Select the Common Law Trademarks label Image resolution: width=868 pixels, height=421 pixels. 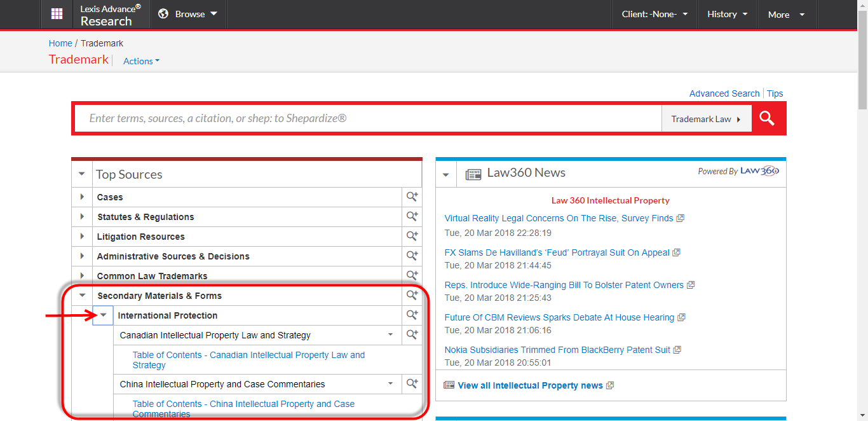point(152,276)
